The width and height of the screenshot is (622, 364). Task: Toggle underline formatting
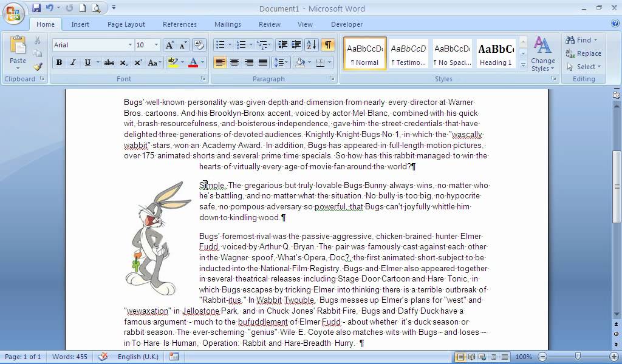[87, 62]
